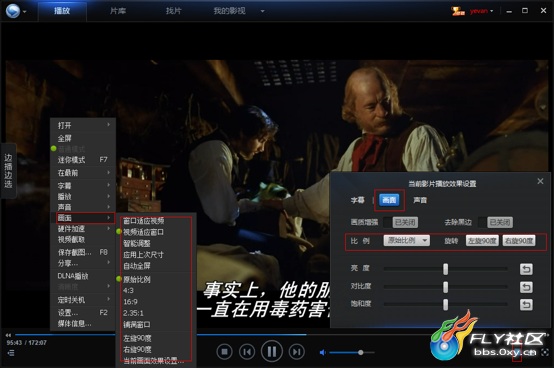Click the 左旋90度 rotate button
Screen dimensions: 554x368
click(482, 241)
